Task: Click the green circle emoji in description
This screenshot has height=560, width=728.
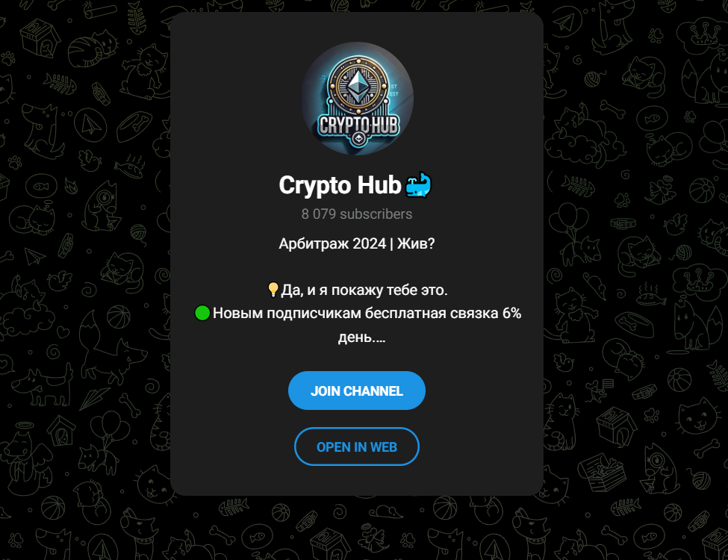Action: (x=202, y=313)
